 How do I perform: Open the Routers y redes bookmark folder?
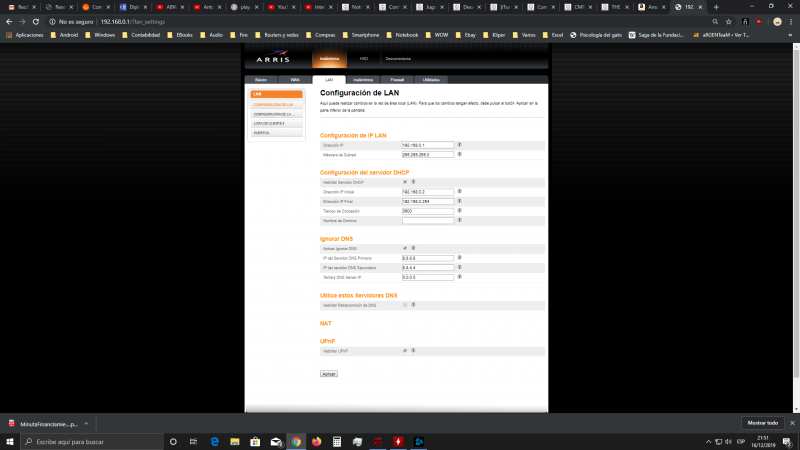pyautogui.click(x=271, y=34)
